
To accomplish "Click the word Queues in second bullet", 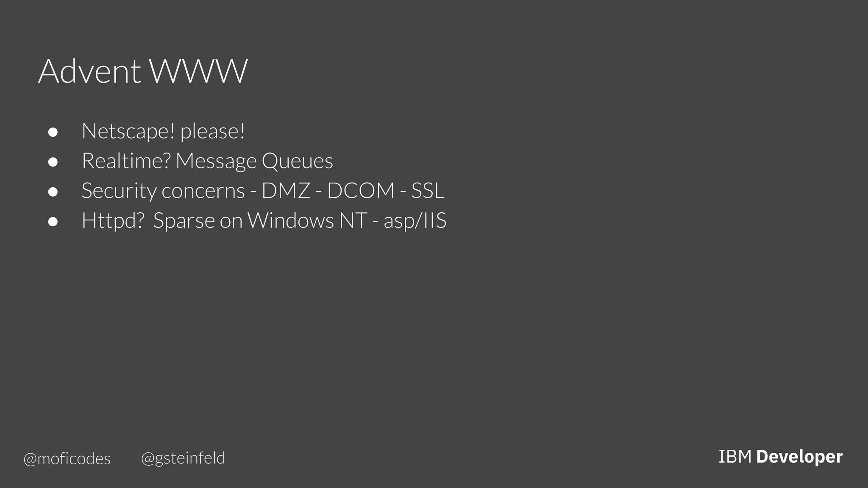I will point(297,161).
